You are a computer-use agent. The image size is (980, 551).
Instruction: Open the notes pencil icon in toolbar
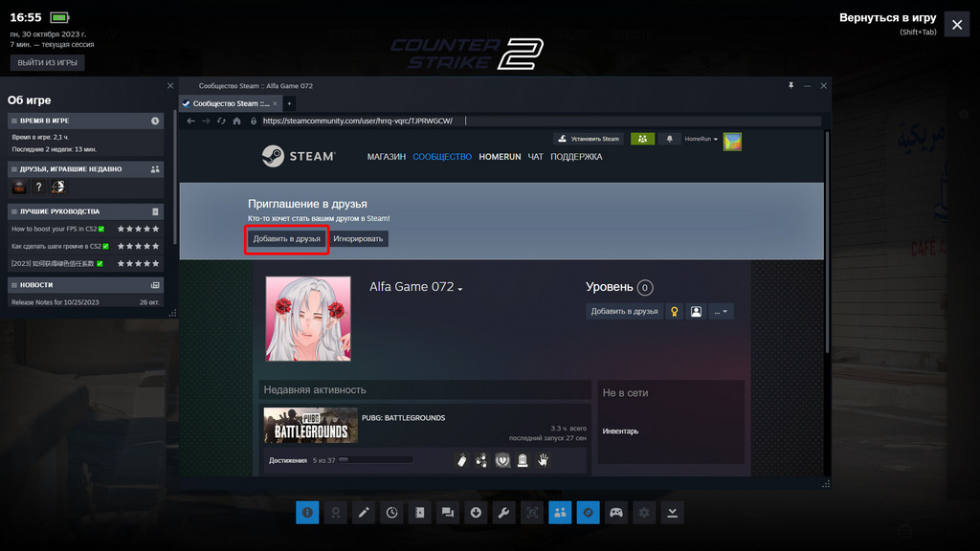[x=364, y=513]
